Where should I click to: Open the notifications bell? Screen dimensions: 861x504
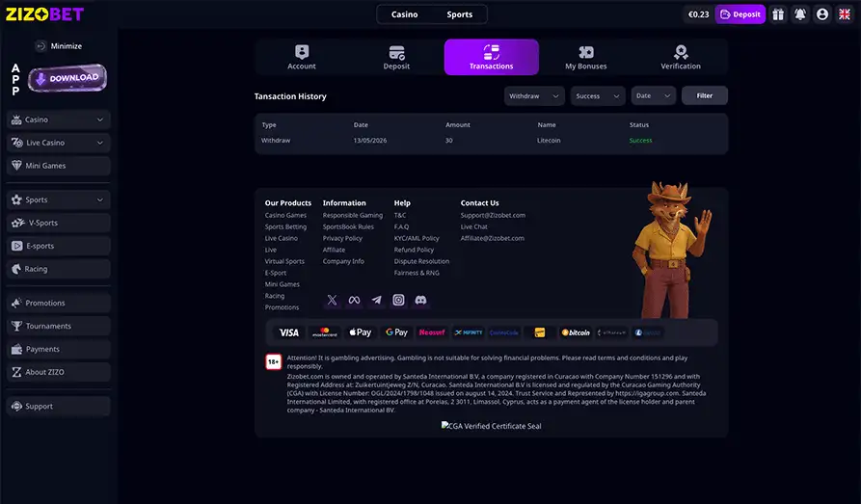pos(800,14)
